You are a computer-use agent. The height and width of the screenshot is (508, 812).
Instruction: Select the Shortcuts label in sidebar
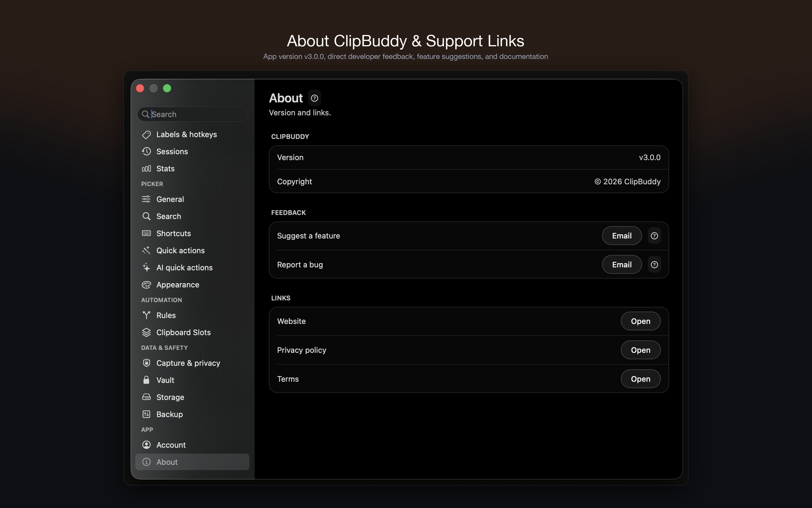click(173, 233)
